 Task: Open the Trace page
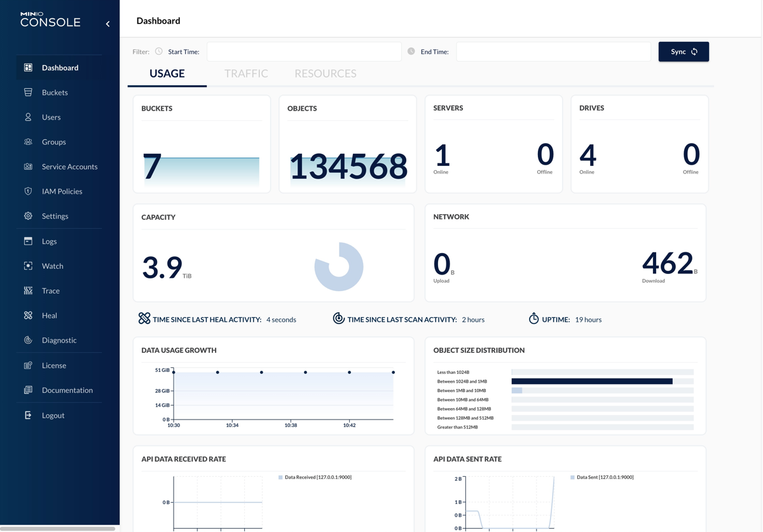59,290
